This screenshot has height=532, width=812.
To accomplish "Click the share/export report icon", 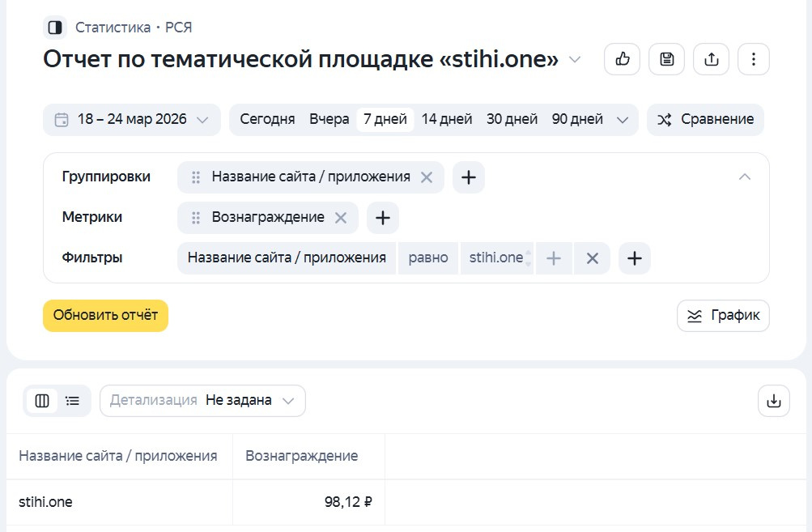I will (x=711, y=59).
